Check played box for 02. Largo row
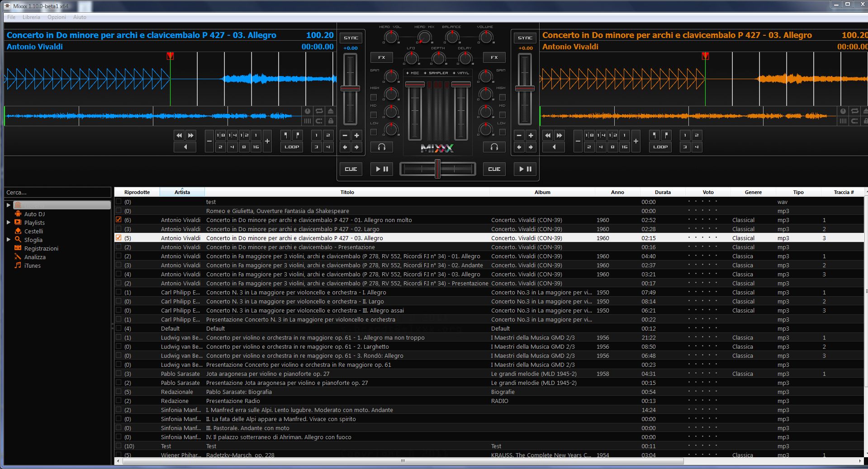Viewport: 868px width, 469px height. 119,228
